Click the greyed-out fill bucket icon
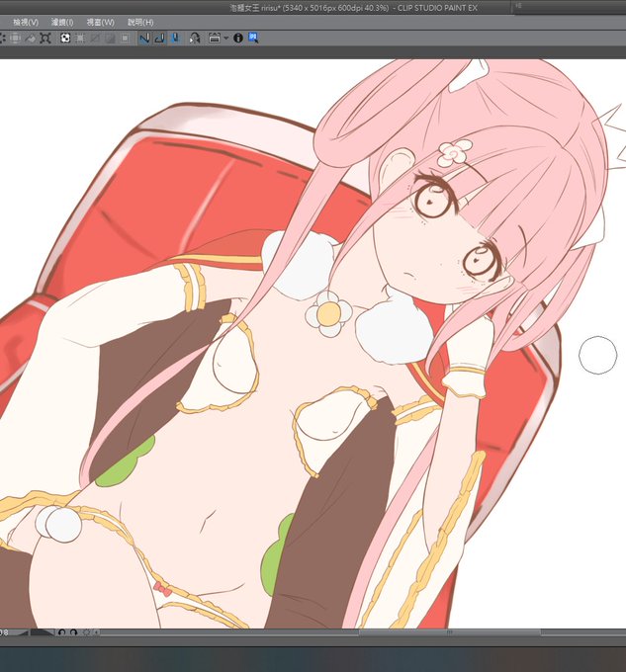 tap(30, 39)
